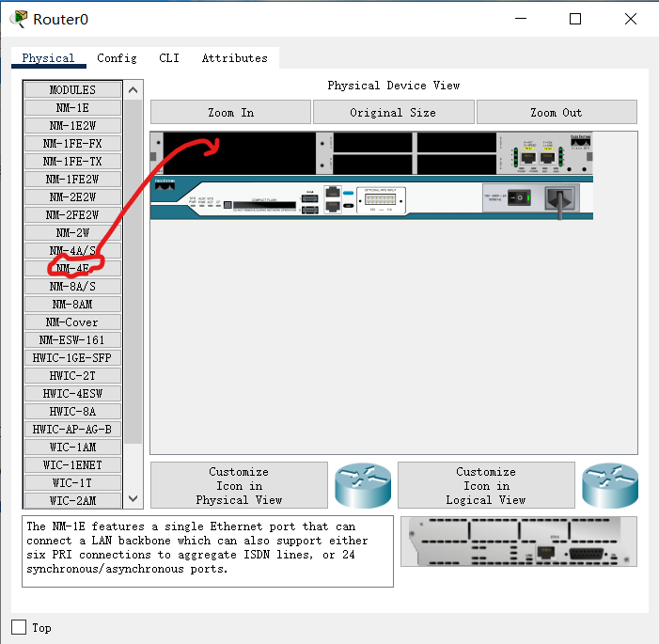The height and width of the screenshot is (644, 659).
Task: Select the WIC-1T module
Action: pos(72,483)
